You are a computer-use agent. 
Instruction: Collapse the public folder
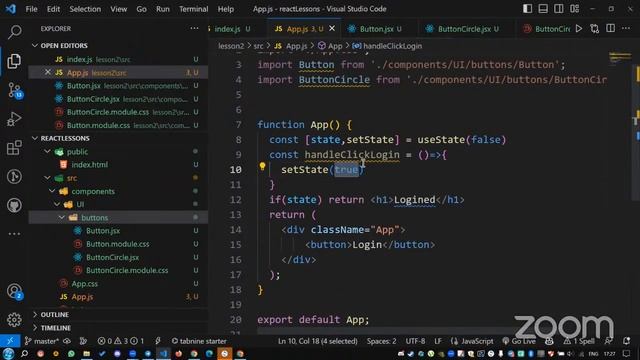pos(77,151)
